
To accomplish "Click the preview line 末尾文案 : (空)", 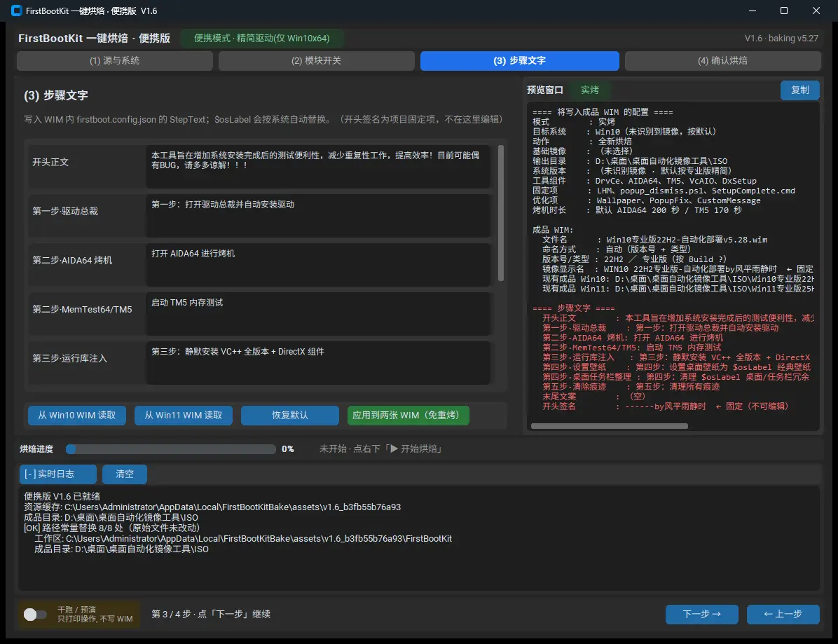I will click(x=593, y=397).
